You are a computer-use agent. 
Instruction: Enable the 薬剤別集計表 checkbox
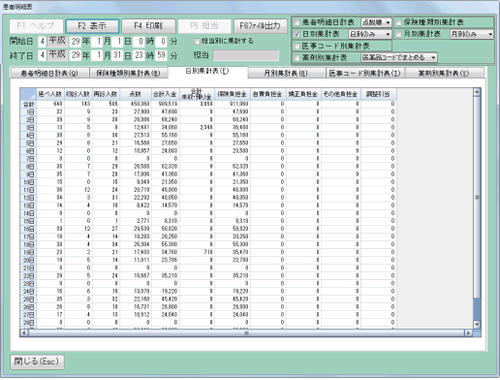coord(297,58)
